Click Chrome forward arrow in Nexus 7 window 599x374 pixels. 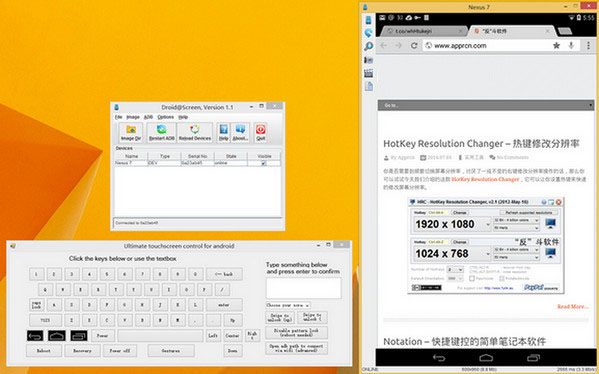pos(398,45)
